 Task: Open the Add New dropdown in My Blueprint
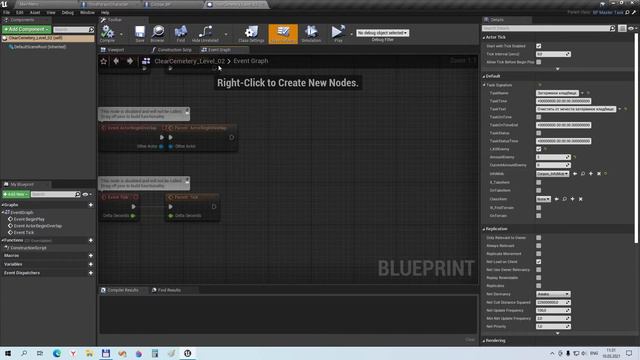16,194
